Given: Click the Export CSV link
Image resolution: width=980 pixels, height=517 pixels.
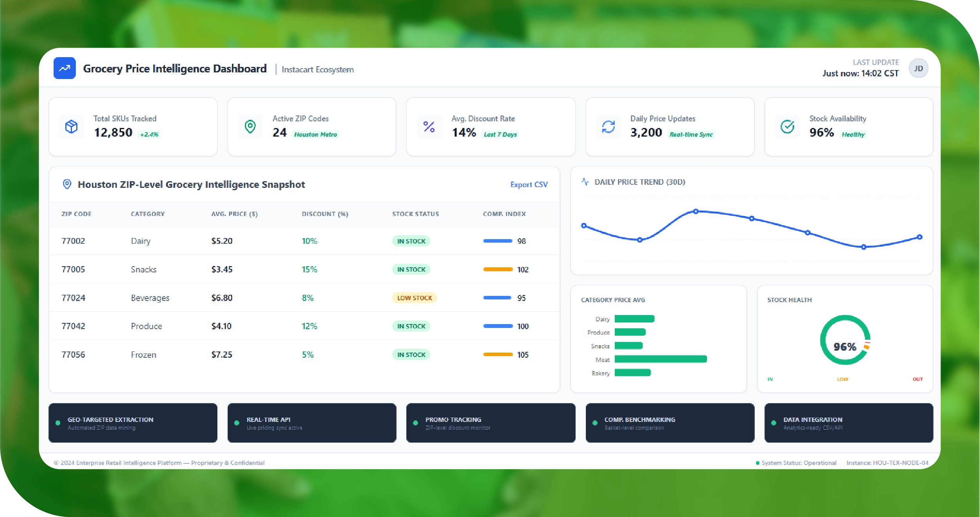Looking at the screenshot, I should pos(529,184).
